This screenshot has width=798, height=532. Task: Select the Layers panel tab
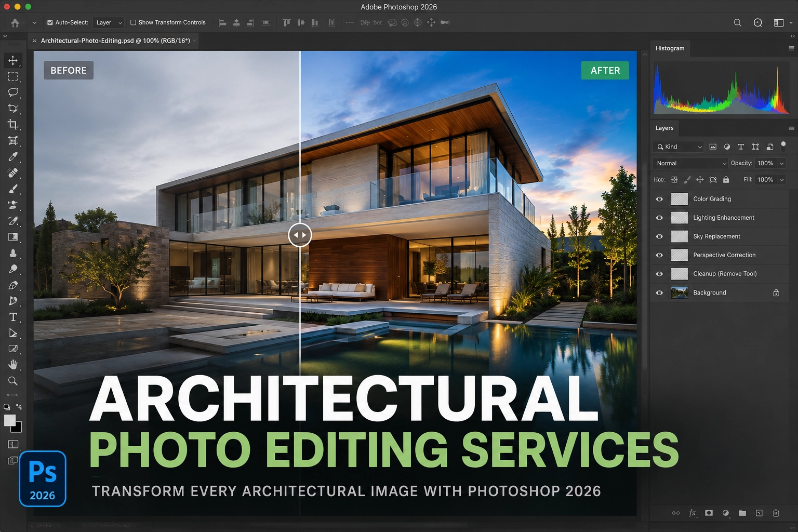tap(664, 128)
